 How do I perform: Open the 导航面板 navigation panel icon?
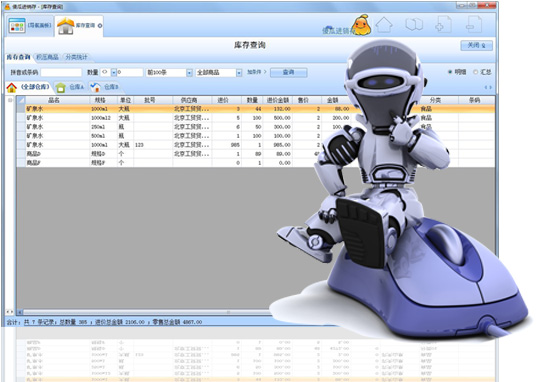tap(17, 25)
